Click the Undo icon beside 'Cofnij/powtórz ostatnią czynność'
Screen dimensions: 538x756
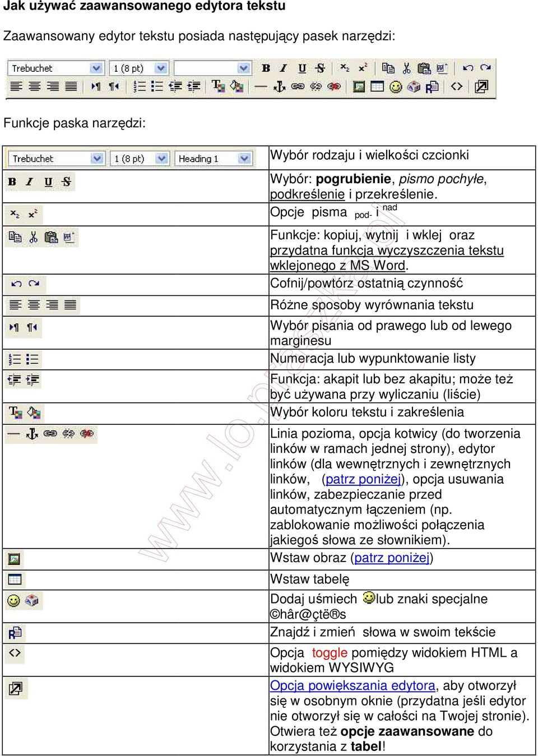[x=16, y=284]
